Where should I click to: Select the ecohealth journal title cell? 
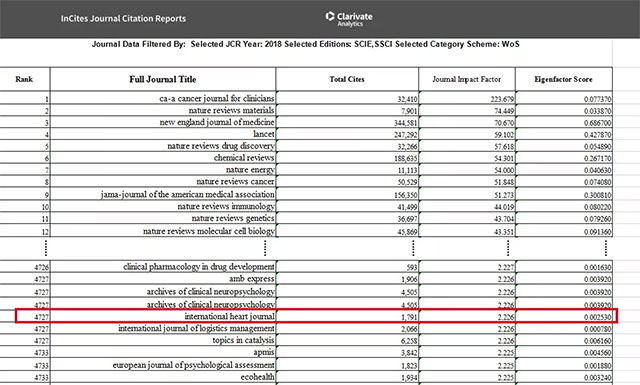coord(163,377)
